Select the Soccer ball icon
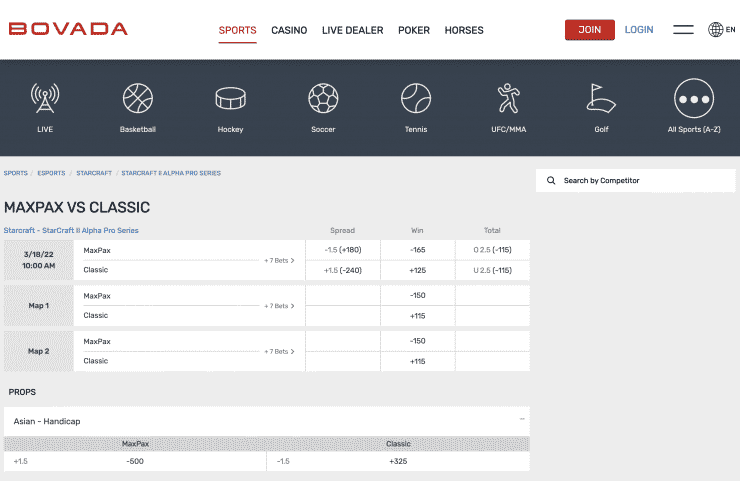This screenshot has width=740, height=481. click(323, 98)
